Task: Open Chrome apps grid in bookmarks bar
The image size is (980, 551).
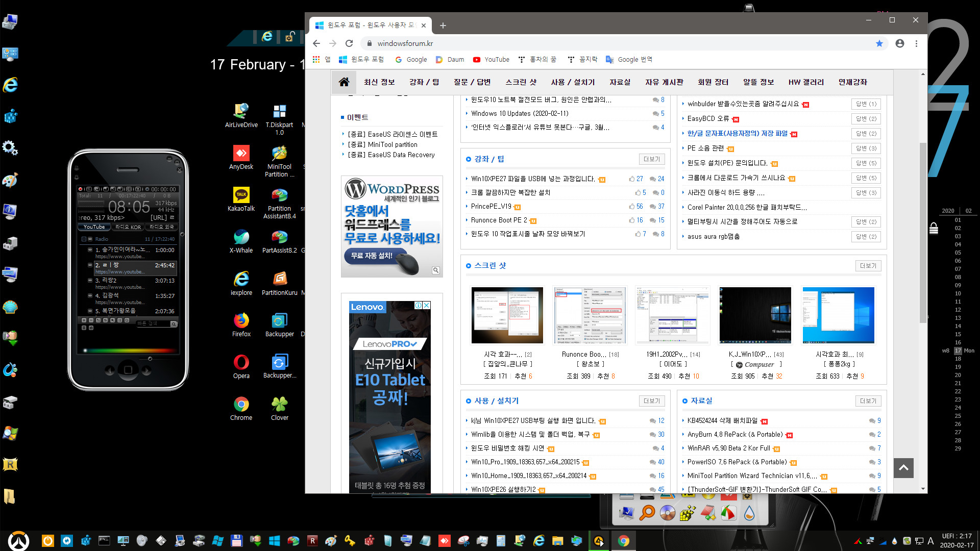Action: pos(316,60)
